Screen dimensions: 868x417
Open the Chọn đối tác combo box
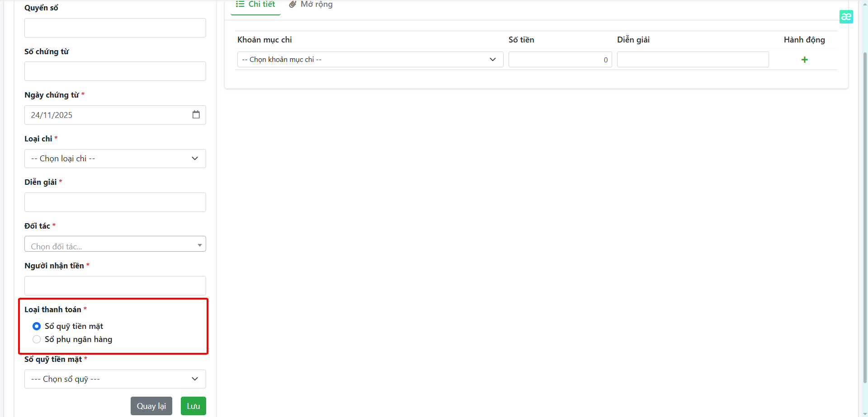point(115,244)
